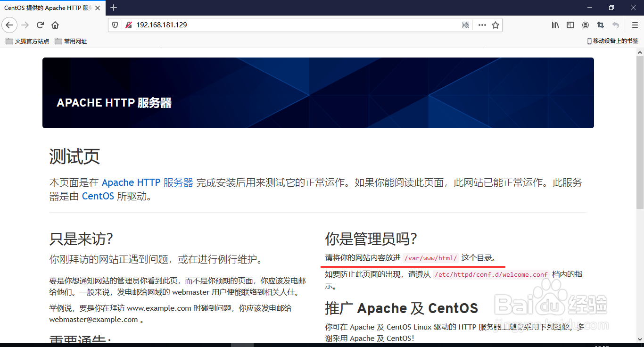The height and width of the screenshot is (347, 644).
Task: Click the screenshot crop tool icon
Action: [601, 25]
